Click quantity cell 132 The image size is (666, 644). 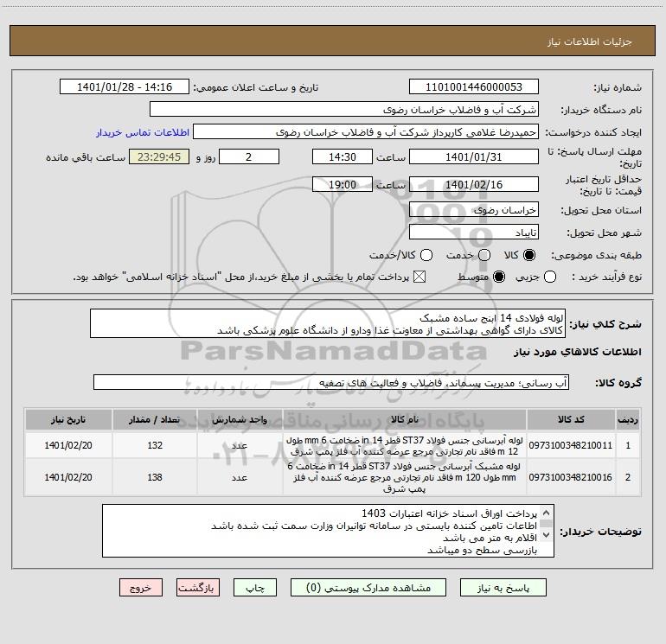(x=155, y=445)
